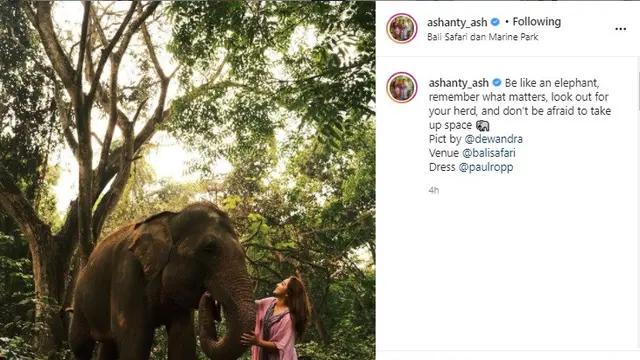
Task: Open the ashanty_ash username in the caption
Action: (x=458, y=83)
